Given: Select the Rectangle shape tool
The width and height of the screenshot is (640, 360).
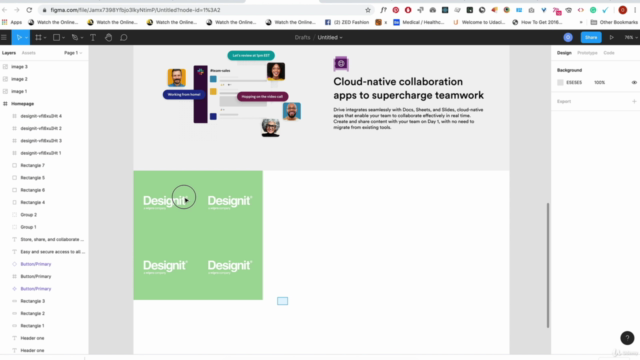Looking at the screenshot, I should click(x=56, y=38).
